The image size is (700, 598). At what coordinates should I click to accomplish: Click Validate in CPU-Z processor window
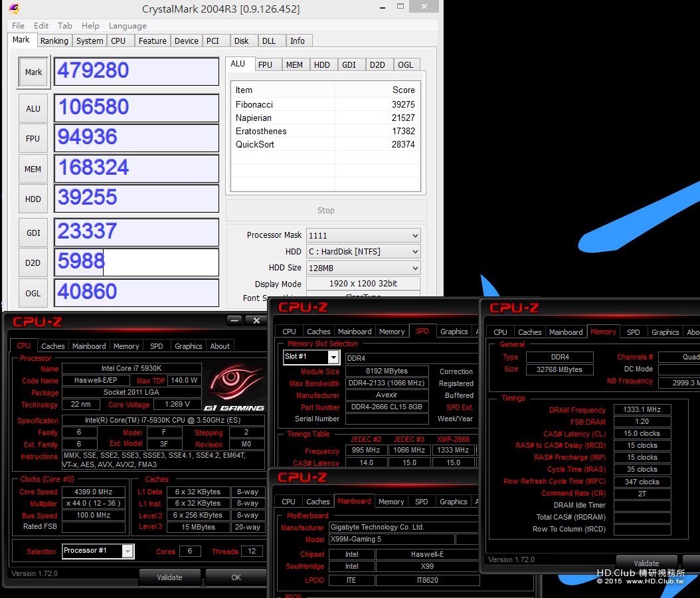coord(169,577)
